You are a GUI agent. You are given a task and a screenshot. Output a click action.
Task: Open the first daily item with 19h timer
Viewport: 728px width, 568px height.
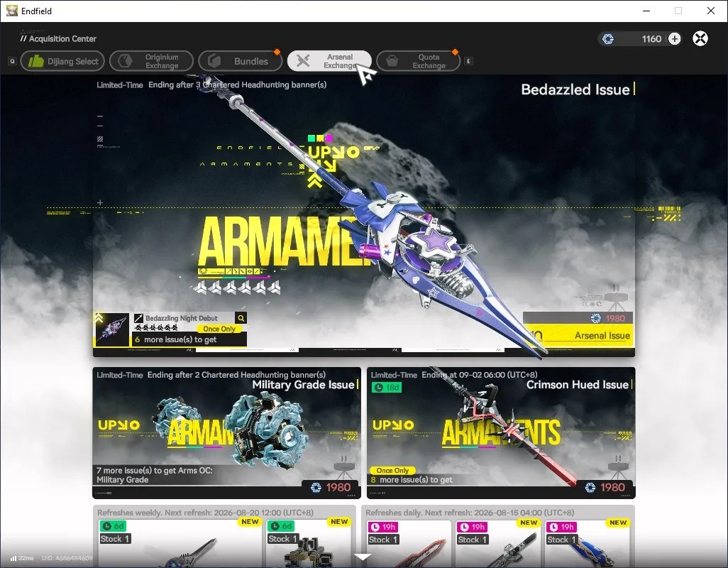pos(408,542)
